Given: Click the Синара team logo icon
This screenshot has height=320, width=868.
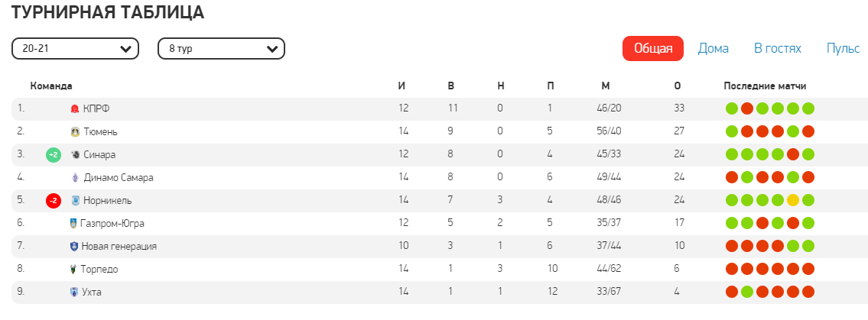Looking at the screenshot, I should click(75, 154).
